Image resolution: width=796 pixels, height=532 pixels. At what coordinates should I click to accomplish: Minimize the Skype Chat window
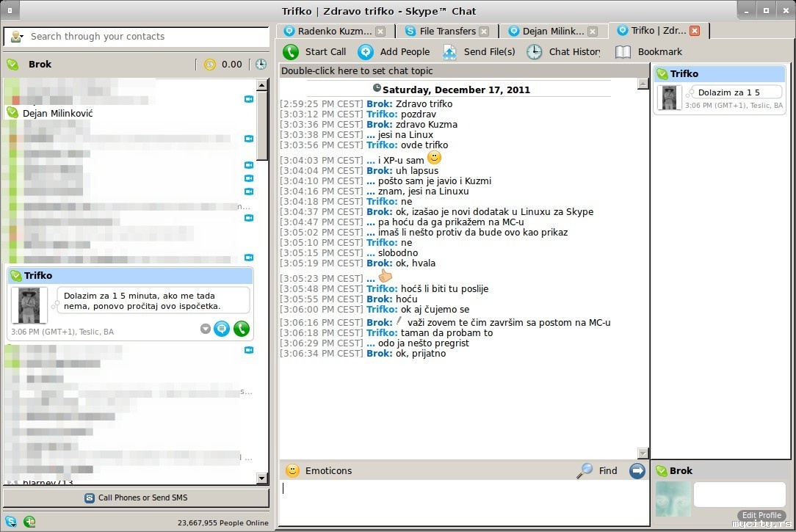[746, 10]
